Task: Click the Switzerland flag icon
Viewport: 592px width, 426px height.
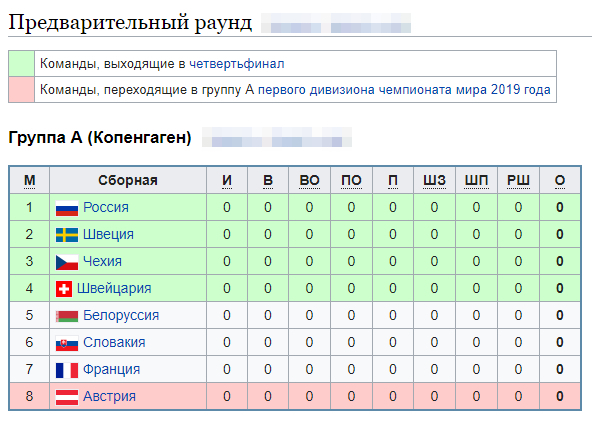Action: (x=64, y=289)
